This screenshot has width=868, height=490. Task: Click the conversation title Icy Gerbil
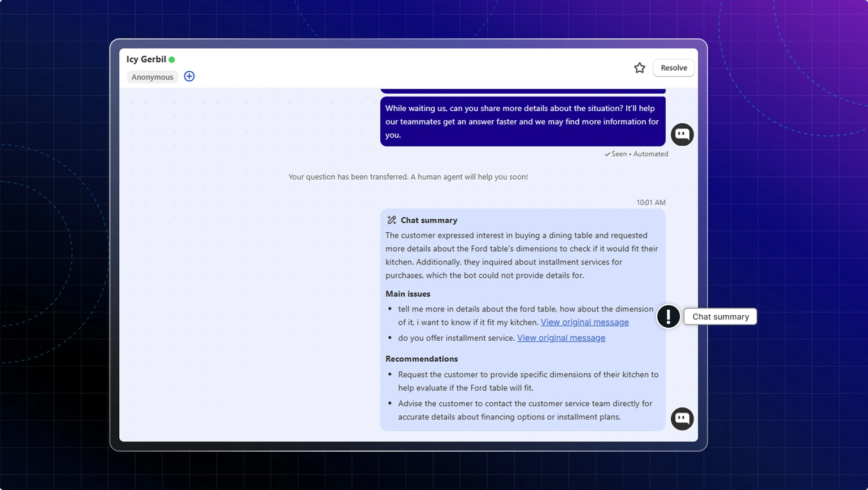(x=146, y=59)
